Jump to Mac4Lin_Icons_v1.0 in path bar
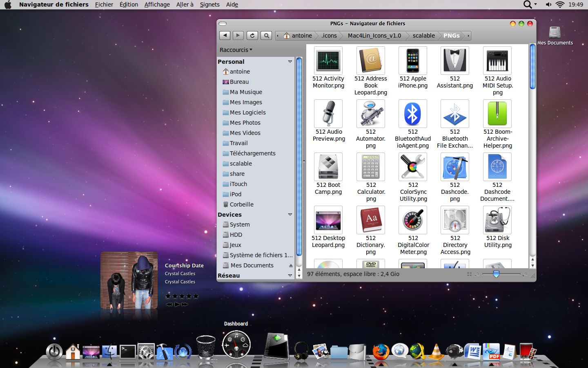This screenshot has width=588, height=368. [374, 36]
